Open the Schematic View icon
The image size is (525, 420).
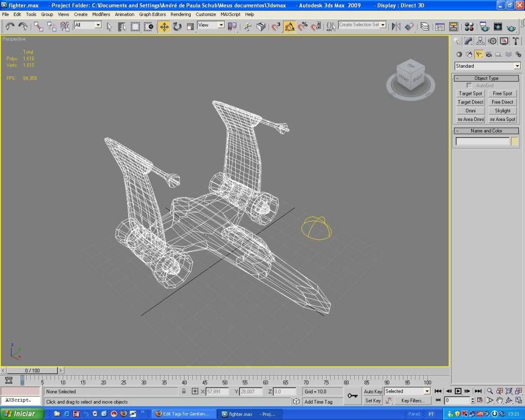click(x=454, y=27)
